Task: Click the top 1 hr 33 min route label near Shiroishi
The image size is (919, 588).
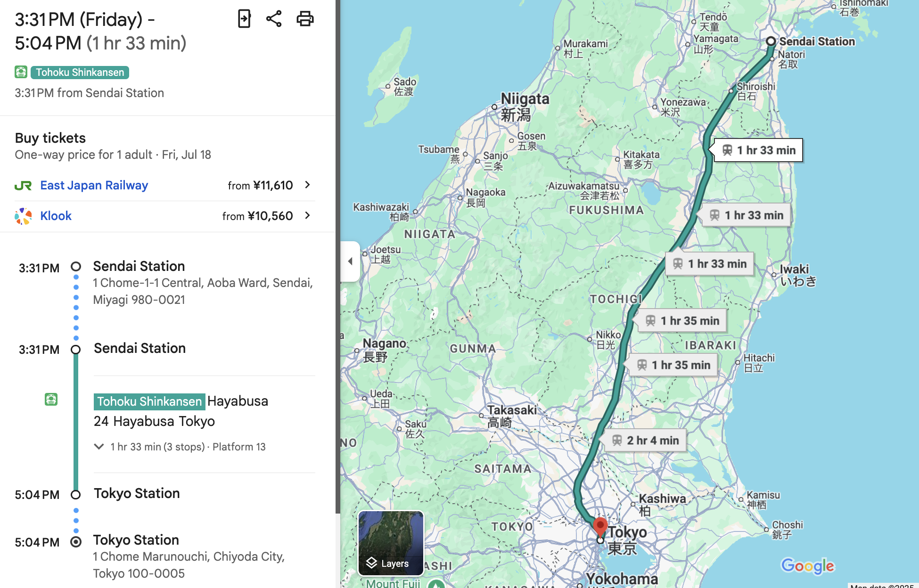Action: [x=759, y=150]
